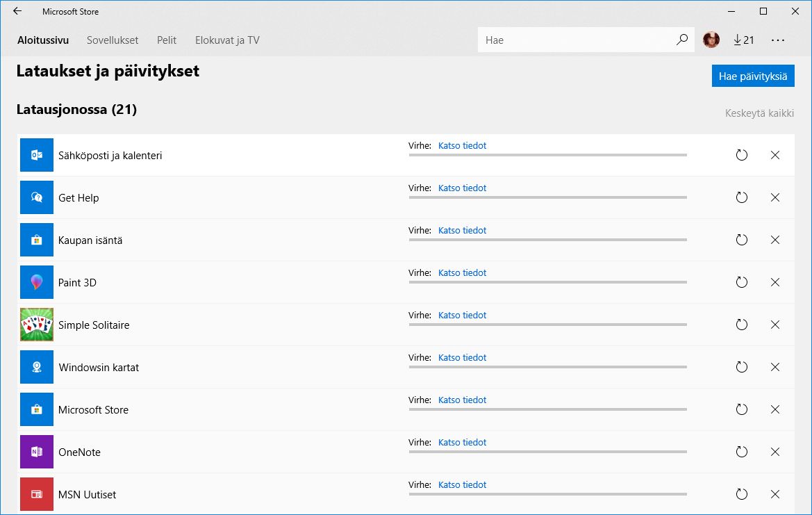Go back with the back arrow
Viewport: 812px width, 515px height.
pos(17,11)
